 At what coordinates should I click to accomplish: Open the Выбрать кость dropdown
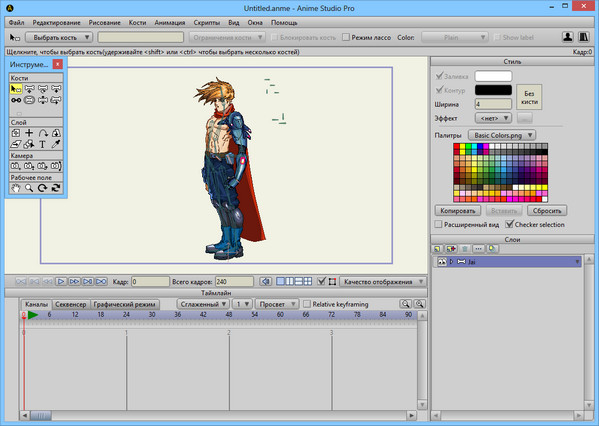pos(59,37)
